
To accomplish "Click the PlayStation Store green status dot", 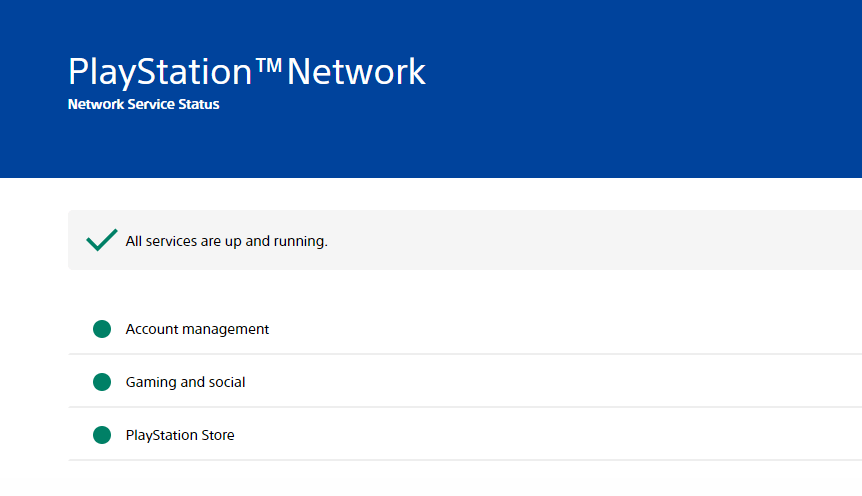I will pos(102,435).
